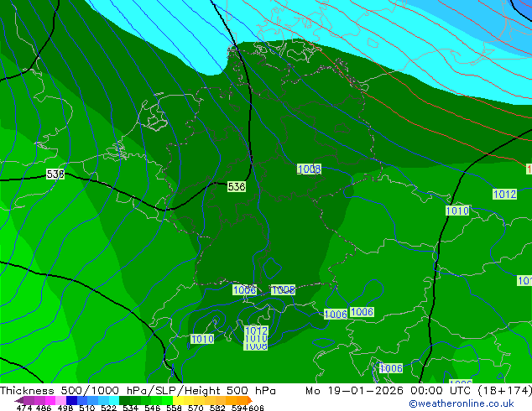Open the weatheronline.co.uk copyright link
The image size is (532, 411).
(462, 403)
